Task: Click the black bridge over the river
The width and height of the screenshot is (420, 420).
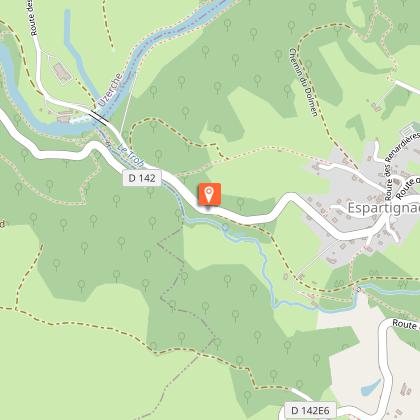Action: click(99, 117)
